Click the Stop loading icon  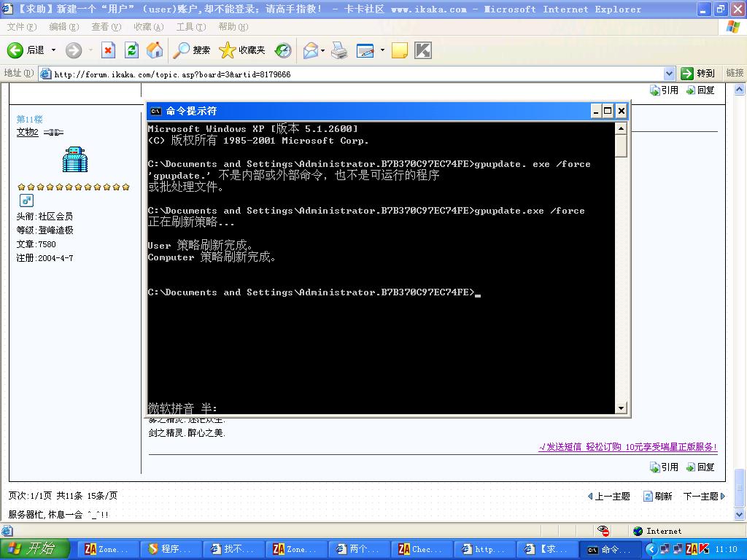point(108,50)
